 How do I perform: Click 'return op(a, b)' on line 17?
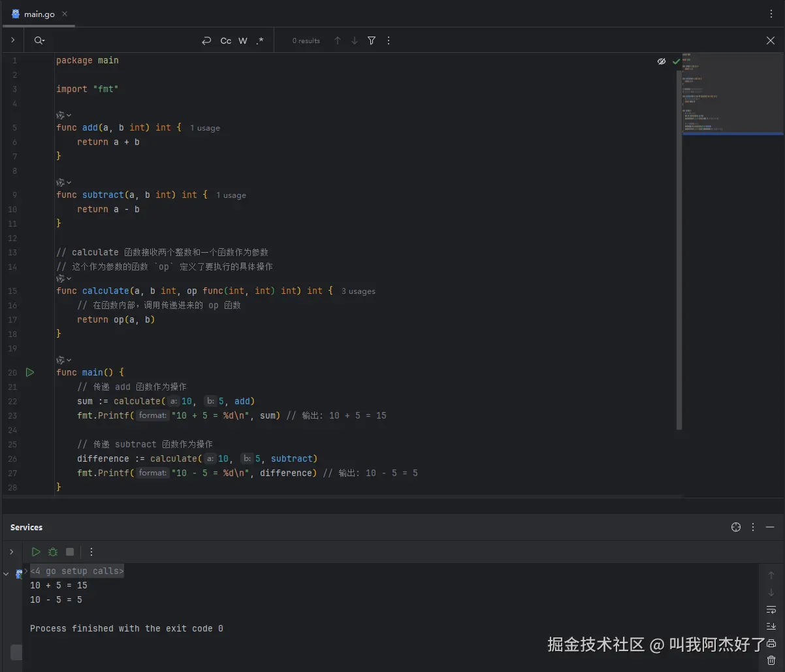pos(116,319)
